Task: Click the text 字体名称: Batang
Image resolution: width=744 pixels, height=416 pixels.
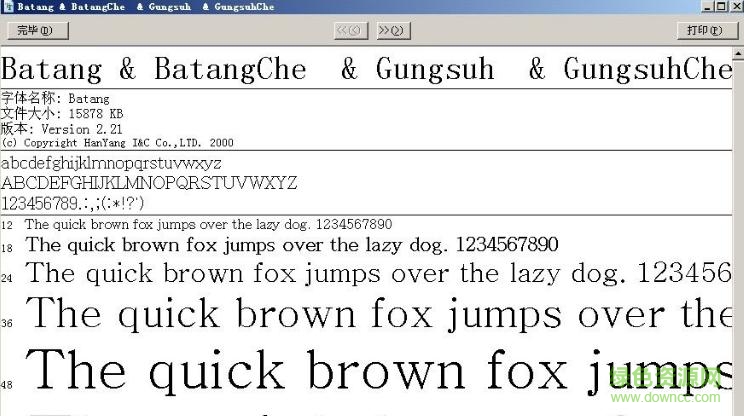Action: point(55,98)
